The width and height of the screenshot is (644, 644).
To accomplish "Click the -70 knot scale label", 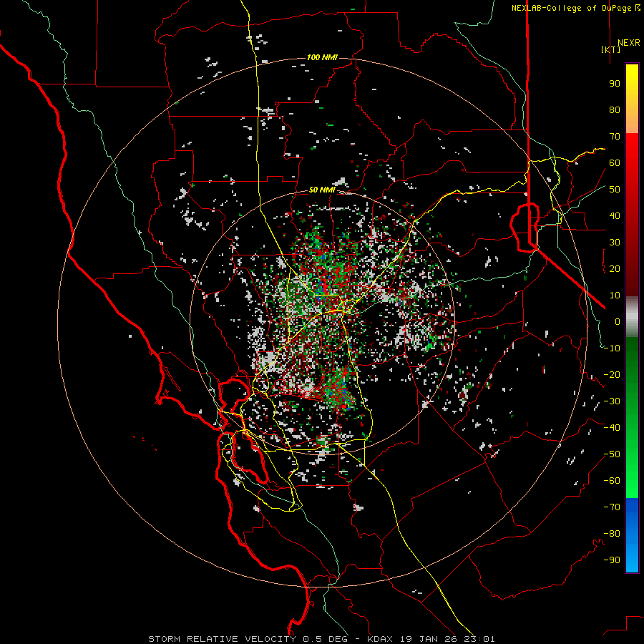I will click(x=612, y=507).
